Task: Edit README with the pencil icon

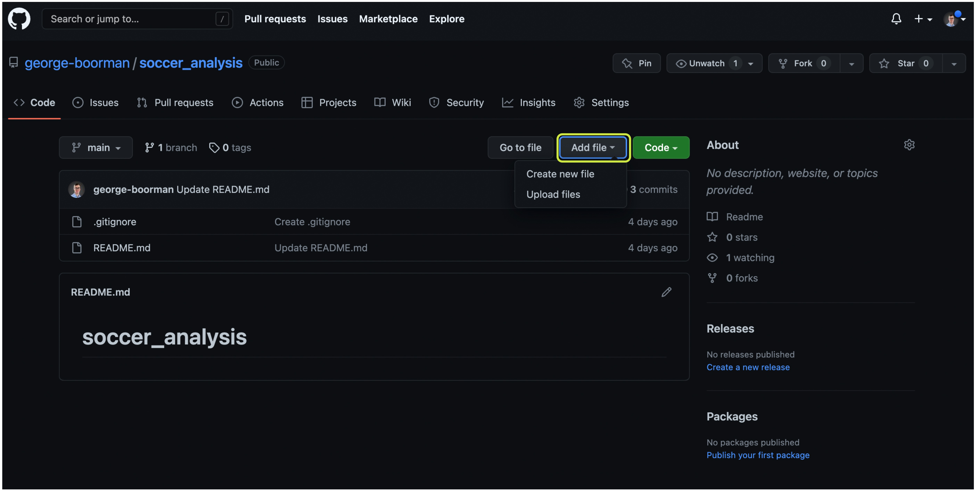Action: coord(666,292)
